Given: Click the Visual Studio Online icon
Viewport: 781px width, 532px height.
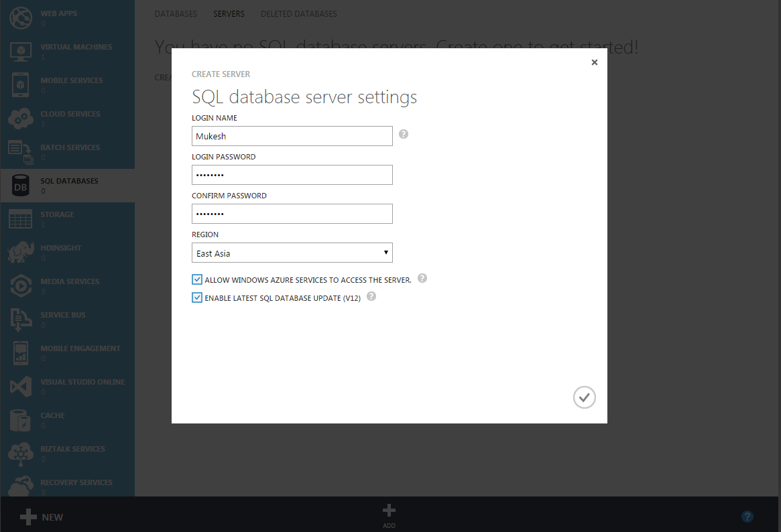Looking at the screenshot, I should pyautogui.click(x=20, y=387).
